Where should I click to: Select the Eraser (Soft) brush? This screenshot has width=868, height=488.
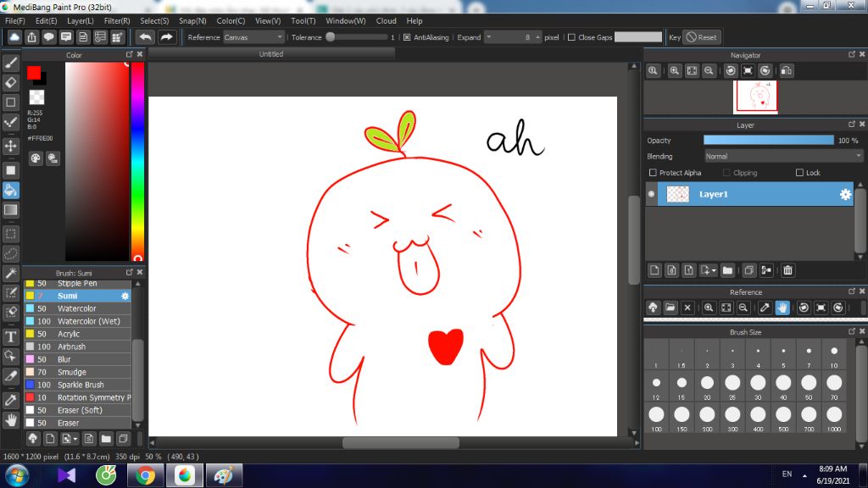tap(78, 411)
